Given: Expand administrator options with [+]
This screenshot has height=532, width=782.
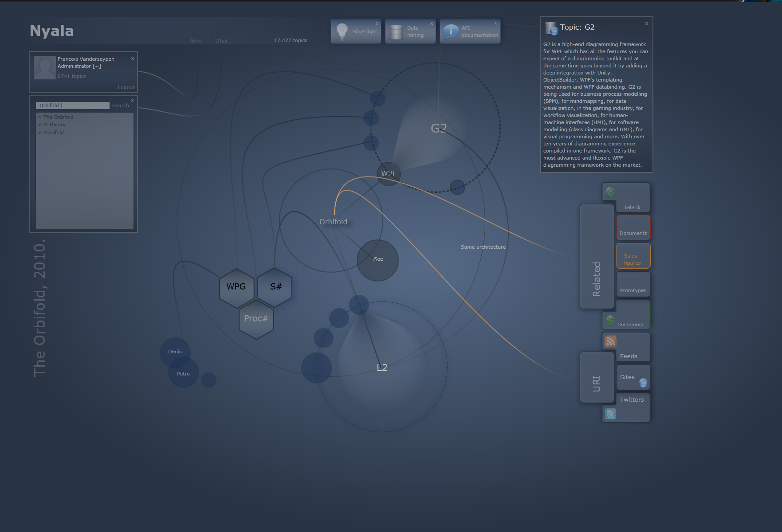Looking at the screenshot, I should point(97,66).
